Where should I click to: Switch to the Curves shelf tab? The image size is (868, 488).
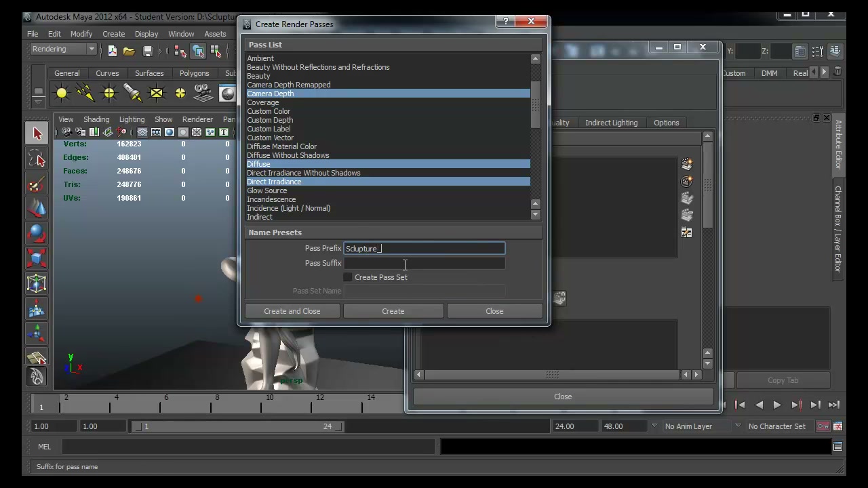(107, 73)
